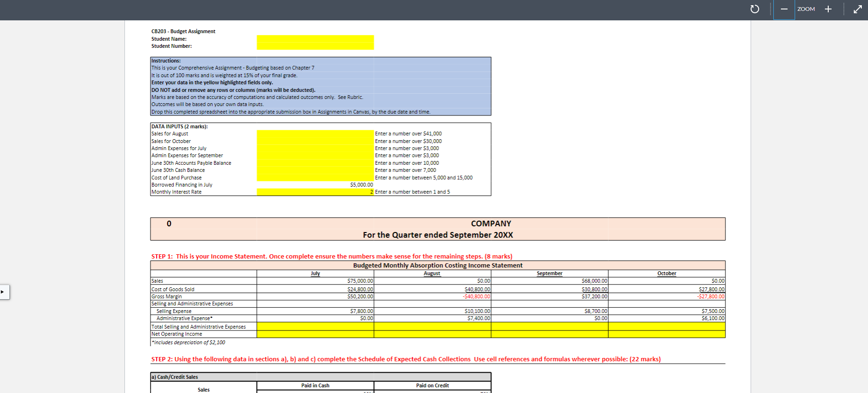Click 'Enter a number between 5,000 and 15,000'
868x393 pixels.
(x=424, y=178)
